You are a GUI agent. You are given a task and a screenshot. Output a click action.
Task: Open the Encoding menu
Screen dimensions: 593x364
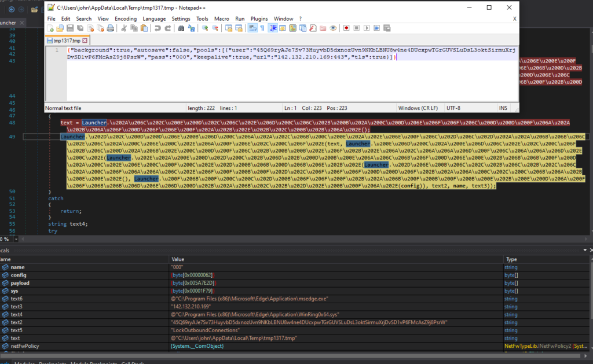click(126, 19)
